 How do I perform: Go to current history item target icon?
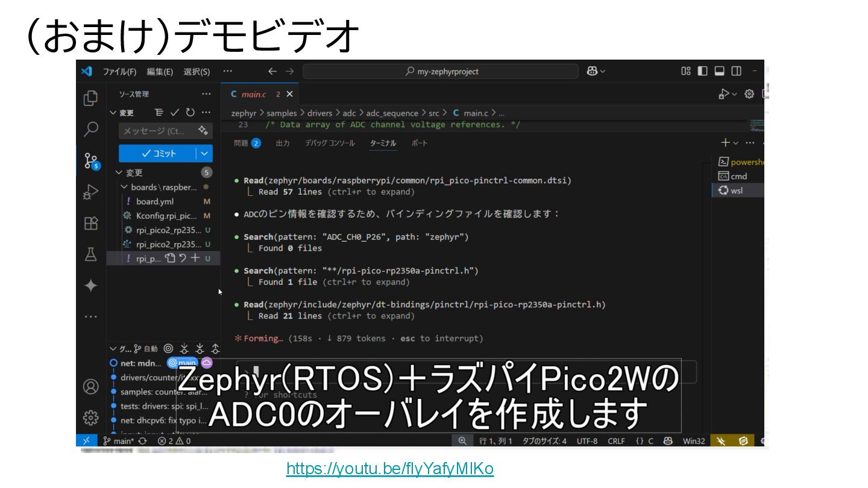pyautogui.click(x=168, y=348)
